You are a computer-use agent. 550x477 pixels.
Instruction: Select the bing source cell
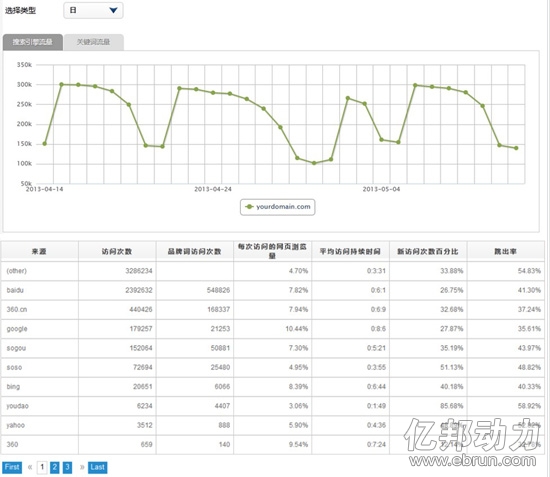coord(39,387)
